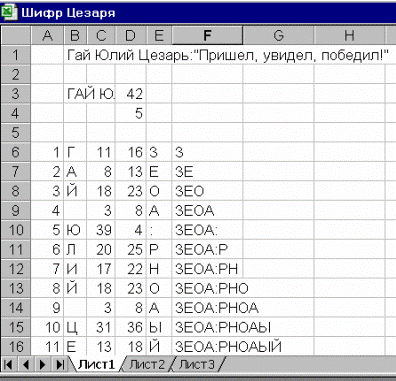The height and width of the screenshot is (381, 396).
Task: Click cell with letter Л in row 11
Action: pyautogui.click(x=75, y=250)
